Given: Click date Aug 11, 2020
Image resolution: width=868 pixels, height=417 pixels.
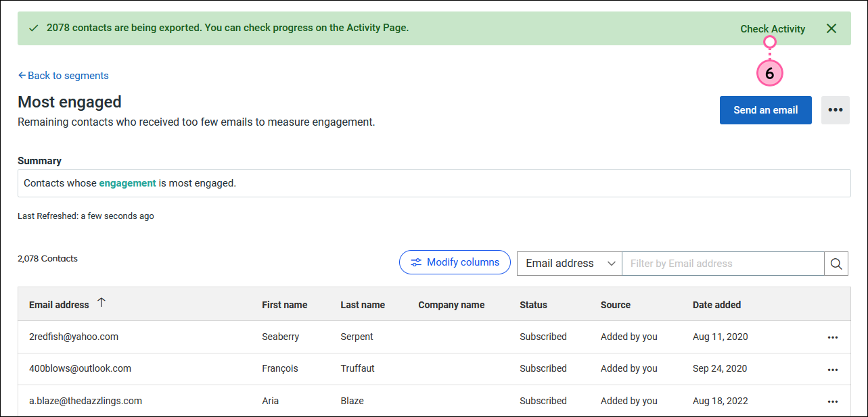Looking at the screenshot, I should pyautogui.click(x=720, y=337).
